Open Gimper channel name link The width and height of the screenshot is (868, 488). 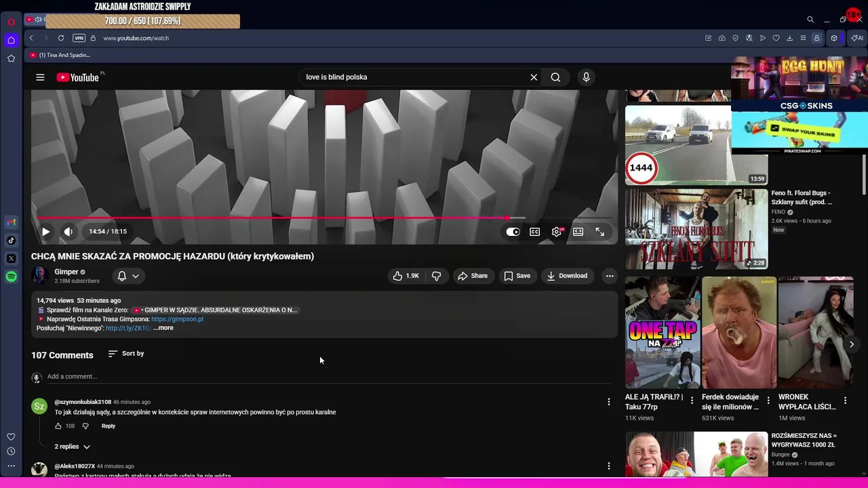click(x=66, y=272)
